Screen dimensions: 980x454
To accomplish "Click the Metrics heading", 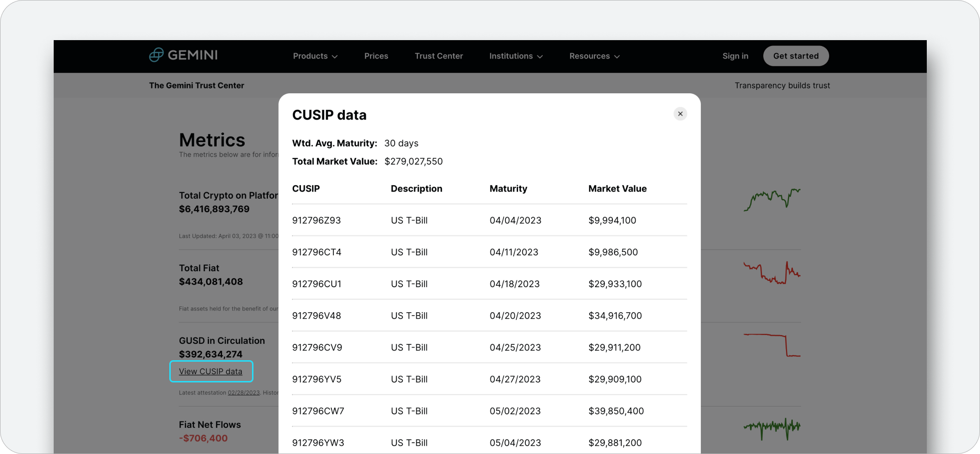I will pyautogui.click(x=212, y=140).
